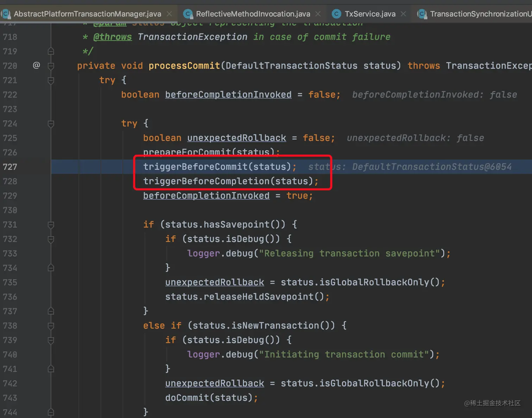Click the "doCommit(status)" call
The width and height of the screenshot is (532, 418).
[x=209, y=398]
